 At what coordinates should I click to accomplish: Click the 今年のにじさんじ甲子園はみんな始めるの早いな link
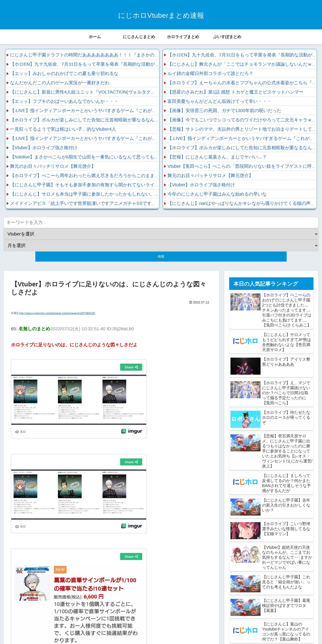tap(217, 194)
